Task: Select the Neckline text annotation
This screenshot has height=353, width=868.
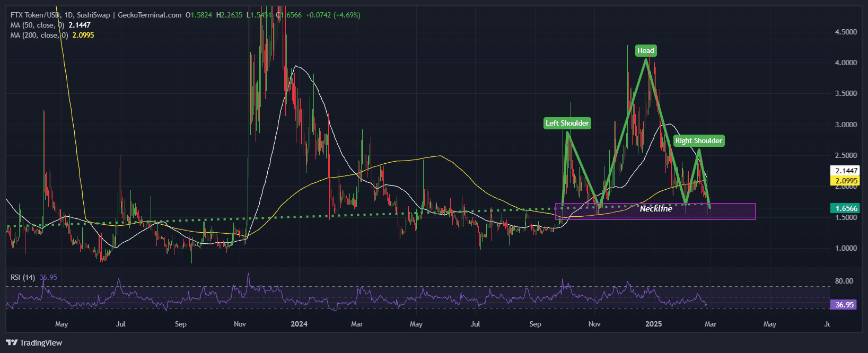Action: click(656, 209)
